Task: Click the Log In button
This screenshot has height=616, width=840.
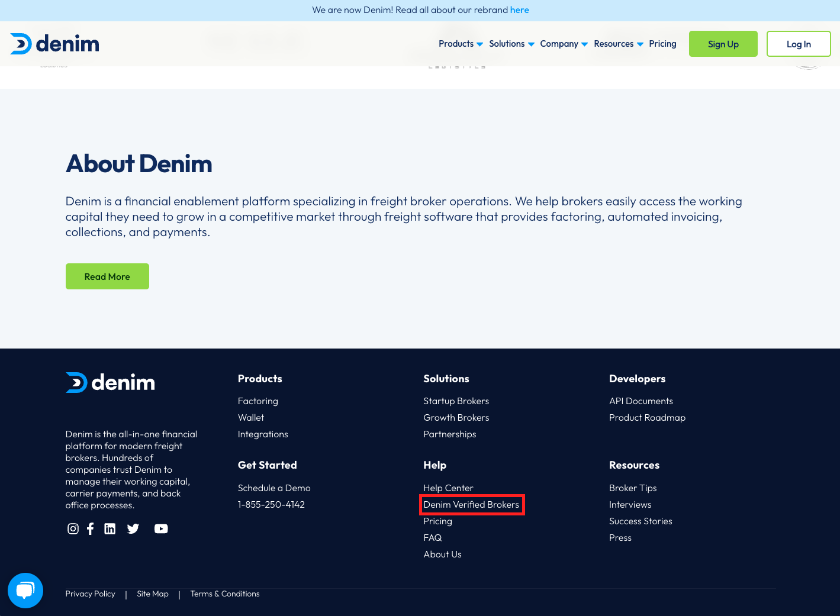Action: coord(799,44)
